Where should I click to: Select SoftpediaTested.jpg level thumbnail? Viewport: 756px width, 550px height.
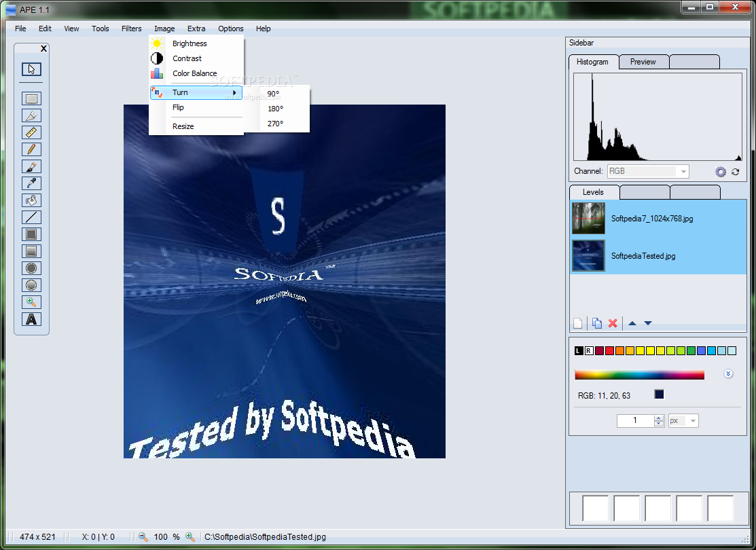[x=588, y=255]
